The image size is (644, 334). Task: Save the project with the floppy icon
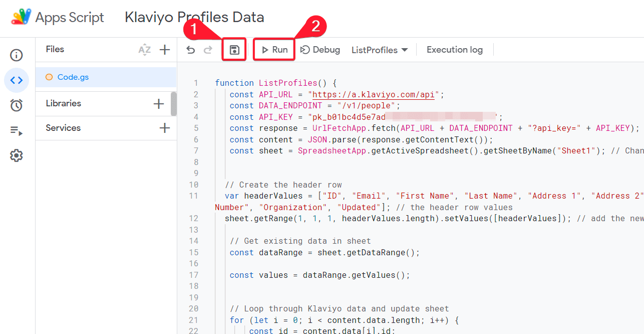(x=234, y=50)
